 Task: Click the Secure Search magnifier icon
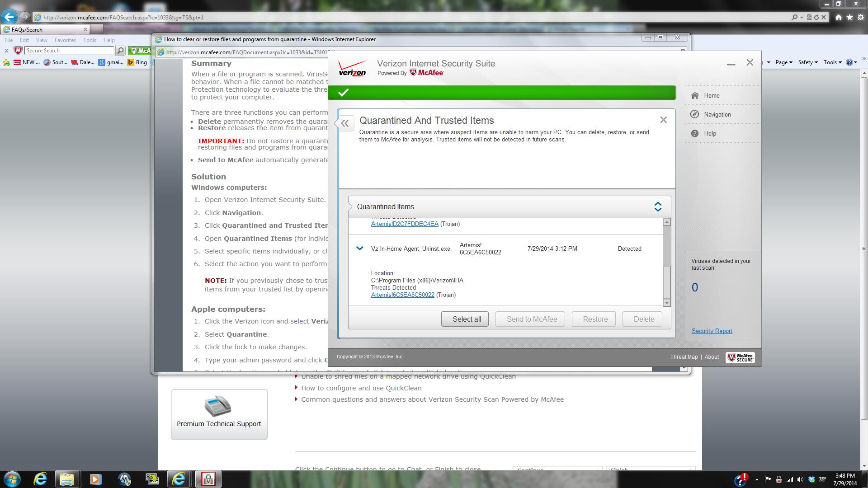120,51
